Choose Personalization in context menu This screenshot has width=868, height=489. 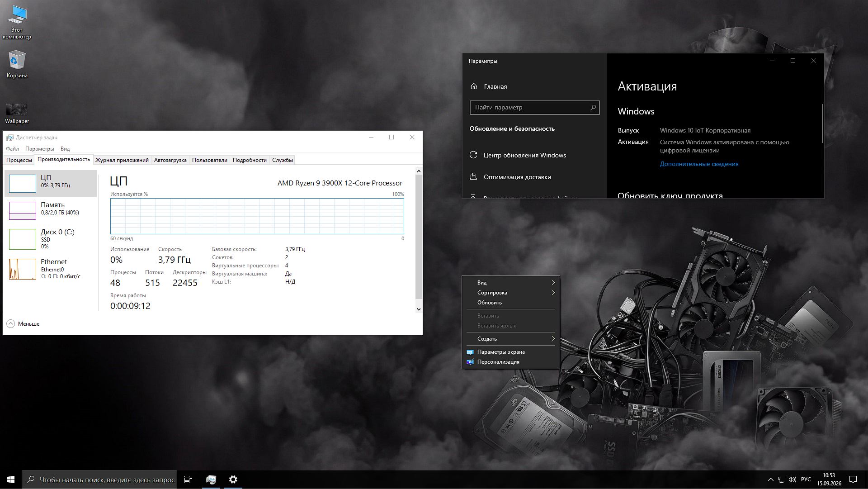tap(511, 362)
